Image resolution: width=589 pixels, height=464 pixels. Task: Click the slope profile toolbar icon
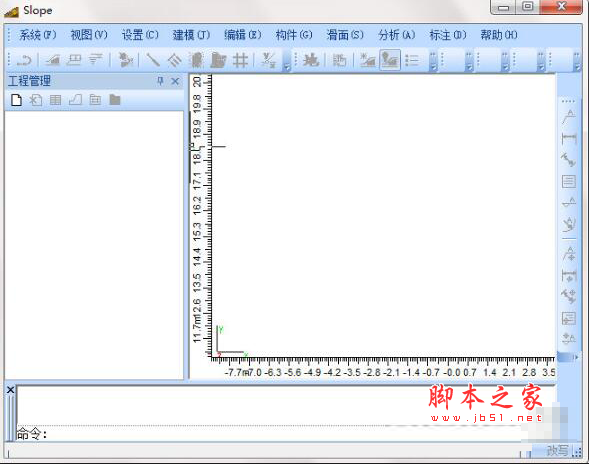(x=53, y=60)
